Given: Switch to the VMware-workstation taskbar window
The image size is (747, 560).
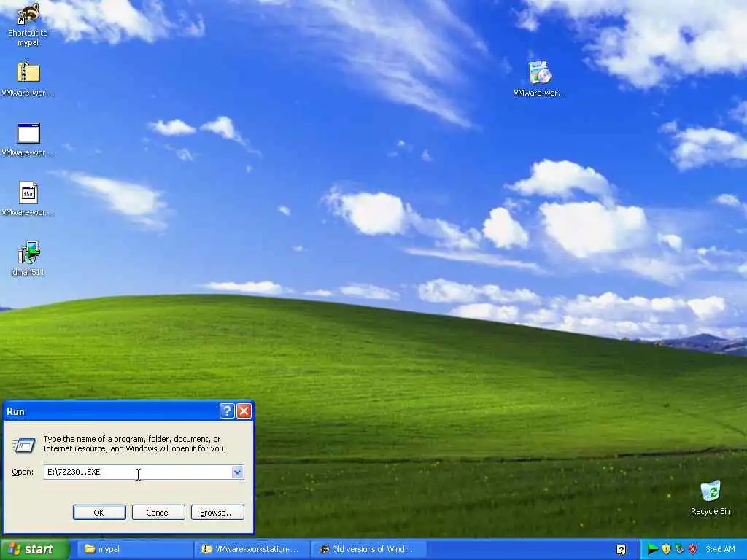Looking at the screenshot, I should point(252,549).
